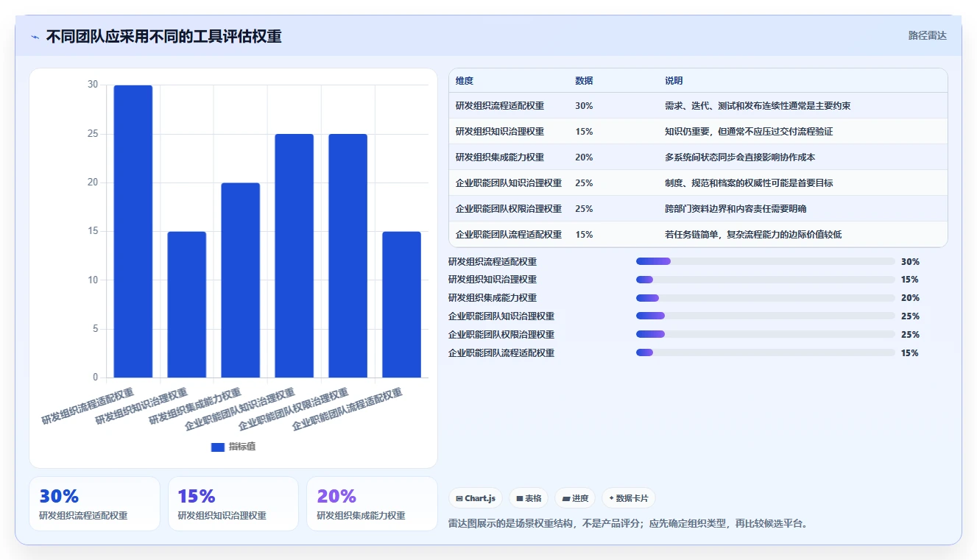Click the 说明 column header
This screenshot has height=560, width=977.
[674, 80]
